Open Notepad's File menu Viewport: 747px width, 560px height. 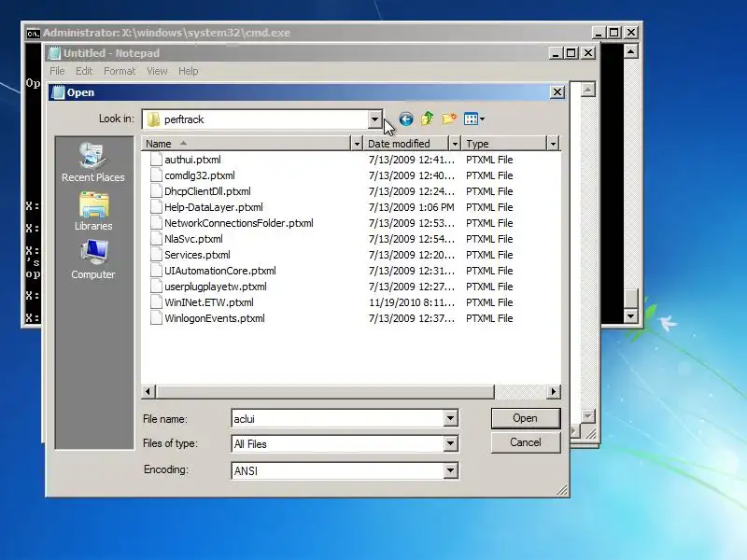pyautogui.click(x=57, y=71)
